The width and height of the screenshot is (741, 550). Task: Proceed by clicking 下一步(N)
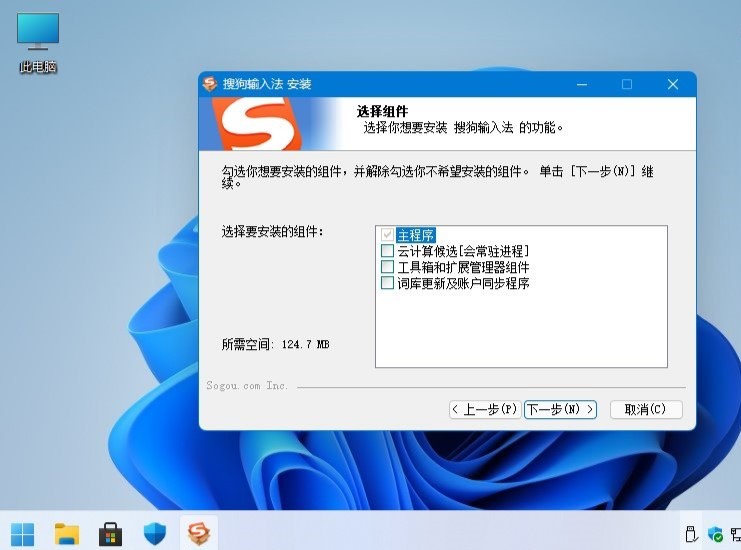click(x=560, y=409)
